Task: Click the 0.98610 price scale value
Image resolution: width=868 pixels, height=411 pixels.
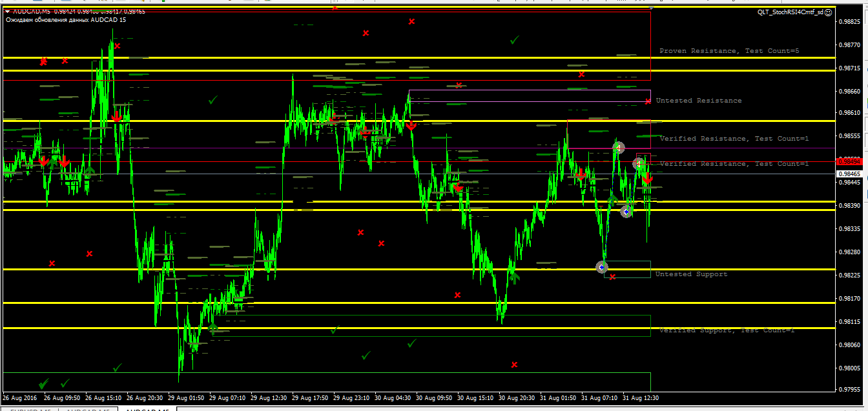Action: pos(849,112)
